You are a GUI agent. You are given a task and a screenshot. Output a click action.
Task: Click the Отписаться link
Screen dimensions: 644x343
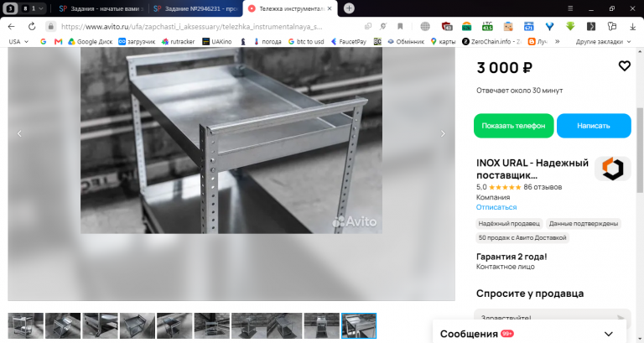496,207
